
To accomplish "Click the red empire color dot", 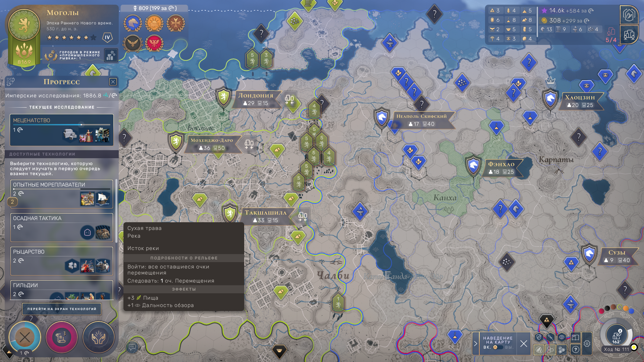I will pyautogui.click(x=601, y=311).
